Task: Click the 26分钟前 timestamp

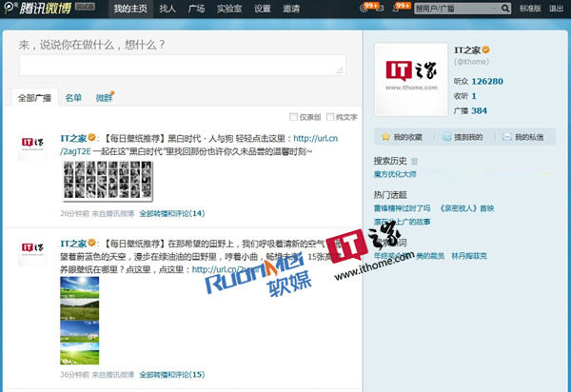Action: click(x=74, y=213)
